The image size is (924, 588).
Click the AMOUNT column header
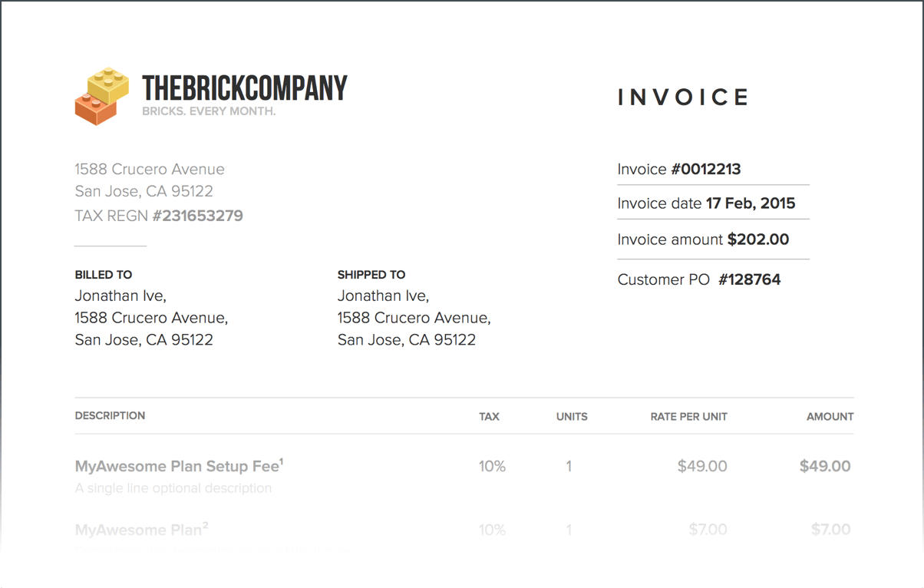pos(830,417)
